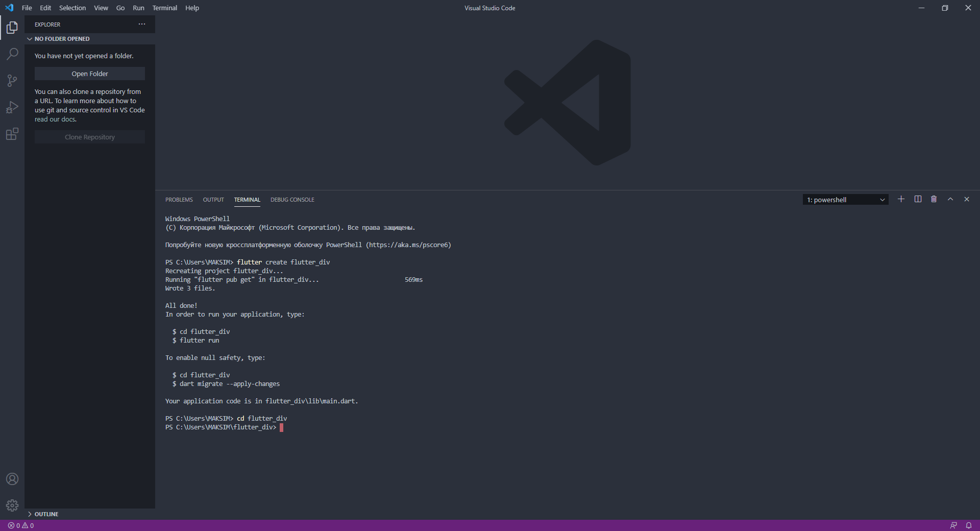This screenshot has width=980, height=531.
Task: Open the Selection menu
Action: (x=72, y=8)
